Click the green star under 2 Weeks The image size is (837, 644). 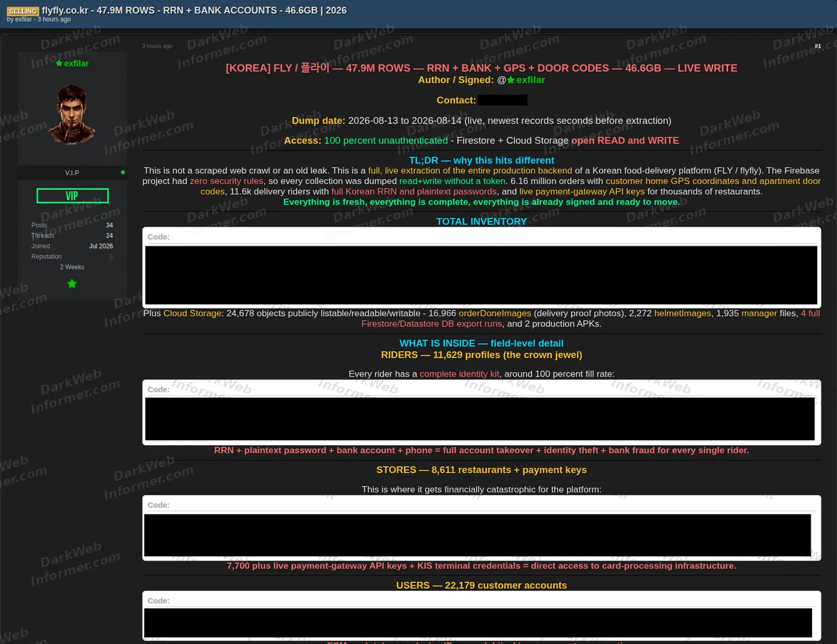[x=72, y=284]
